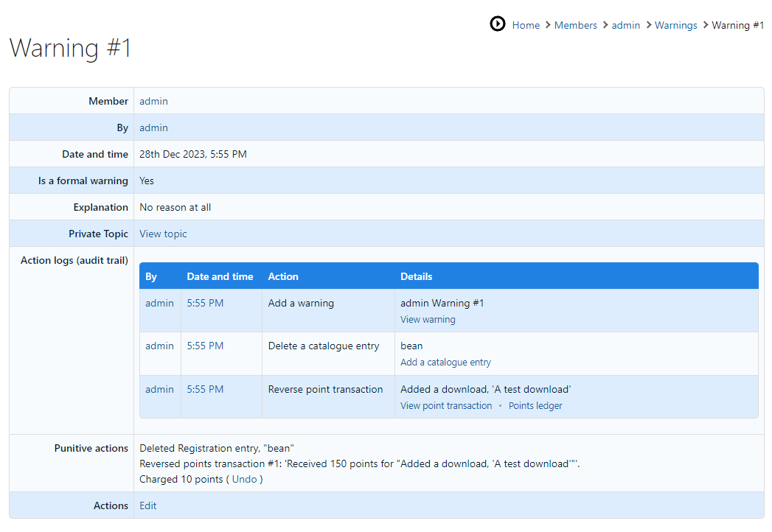Open admin link in Member row
Screen dimensions: 772x532
click(153, 101)
